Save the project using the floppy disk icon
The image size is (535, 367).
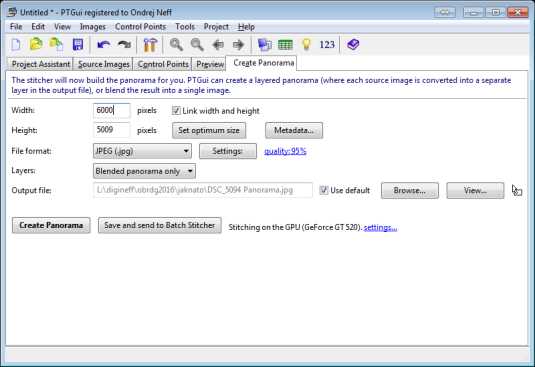click(x=78, y=45)
